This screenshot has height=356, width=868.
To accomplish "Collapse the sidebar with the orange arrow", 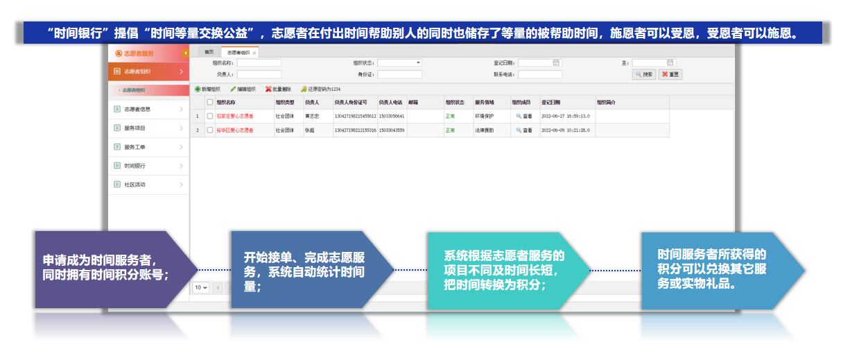I will tap(185, 53).
